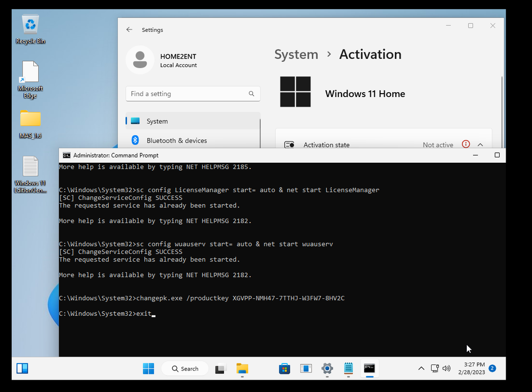Open the notification badge showing 2

click(492, 368)
